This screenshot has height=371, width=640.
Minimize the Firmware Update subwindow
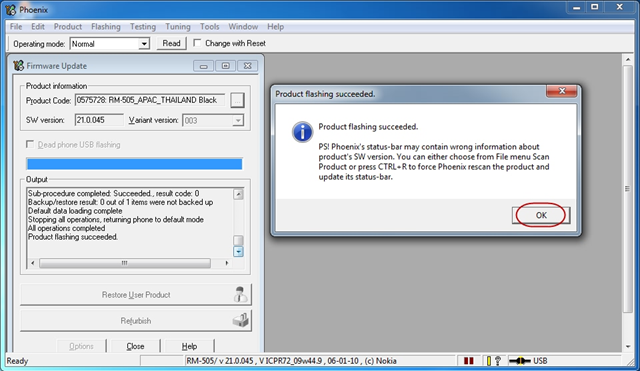(203, 66)
